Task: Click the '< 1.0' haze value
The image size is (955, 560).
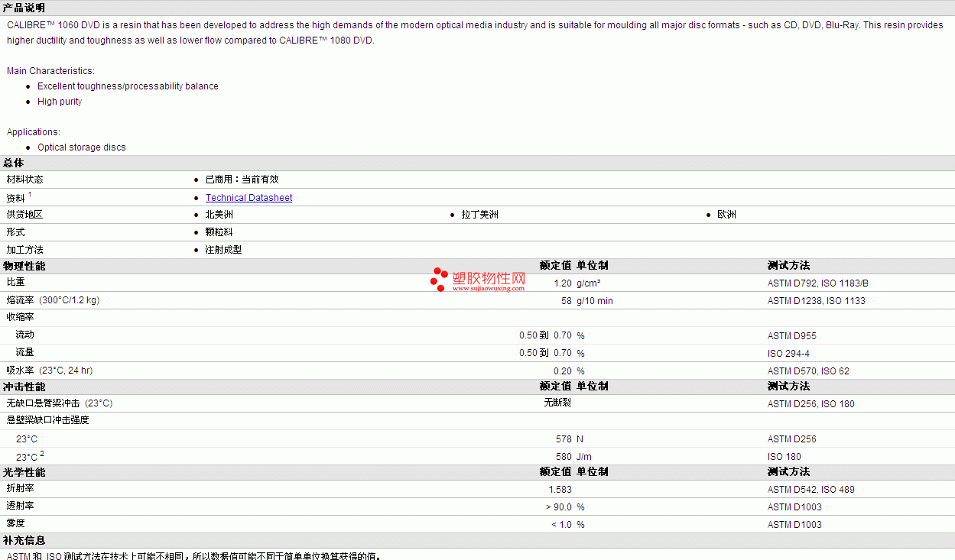Action: click(562, 525)
